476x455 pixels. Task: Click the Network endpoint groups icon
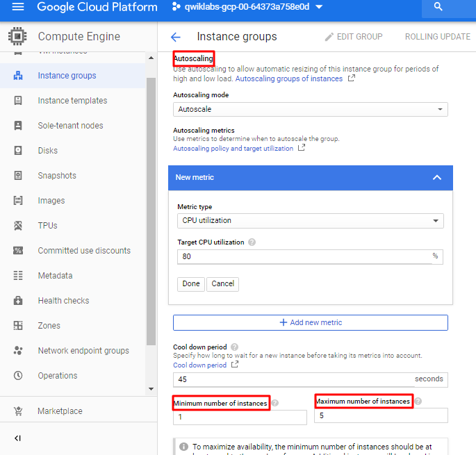[18, 350]
